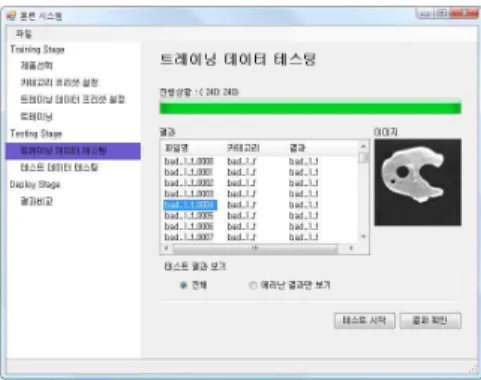The image size is (481, 380).
Task: Select row bad_1_1_0006 in results
Action: tap(189, 226)
